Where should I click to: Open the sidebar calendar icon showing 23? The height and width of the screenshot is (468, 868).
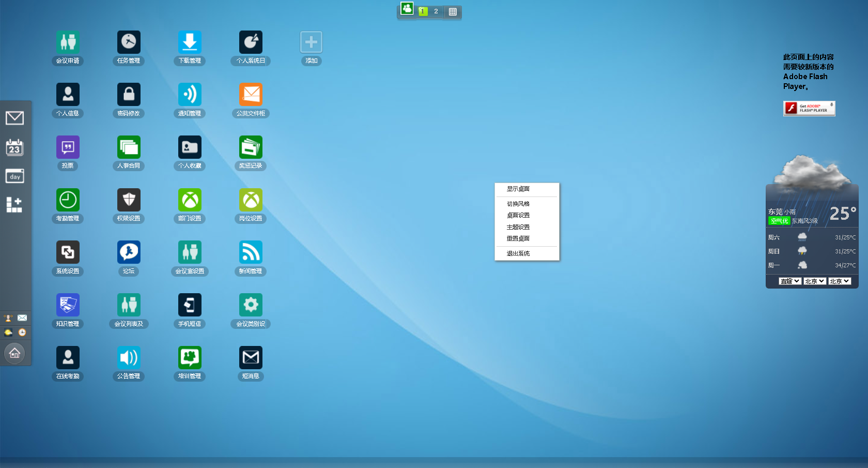[x=14, y=148]
